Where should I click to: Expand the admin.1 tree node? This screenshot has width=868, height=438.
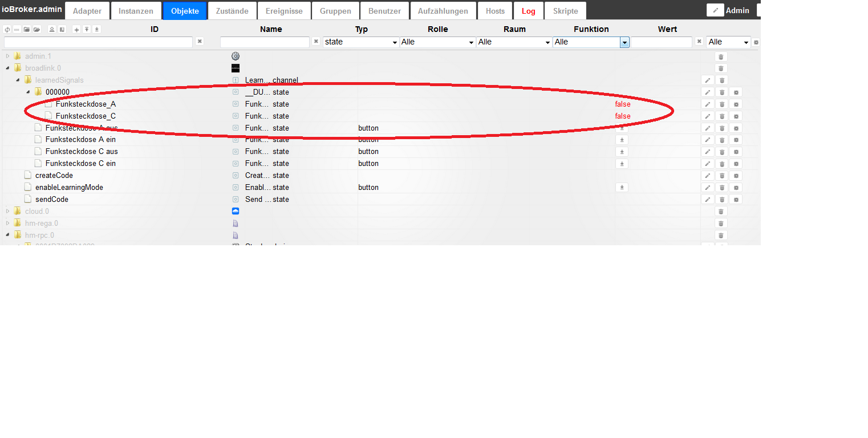click(7, 56)
